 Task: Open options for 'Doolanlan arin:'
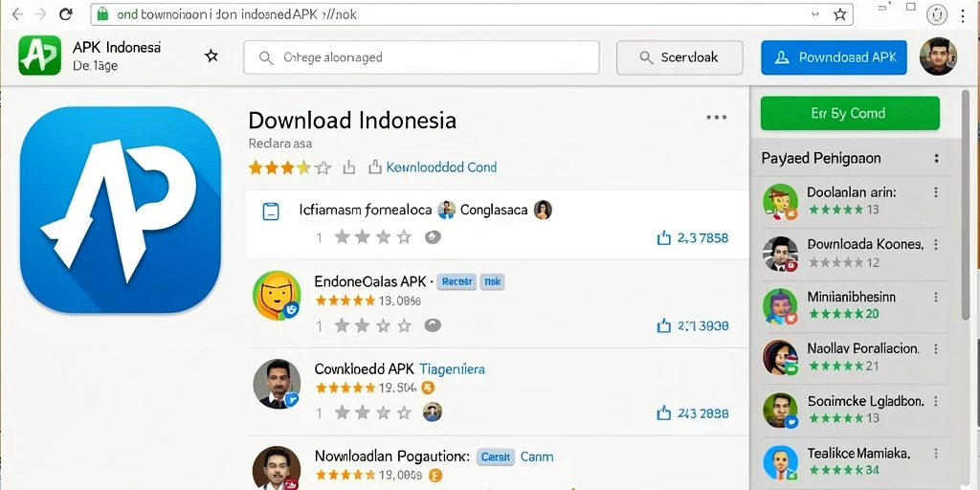pyautogui.click(x=936, y=191)
